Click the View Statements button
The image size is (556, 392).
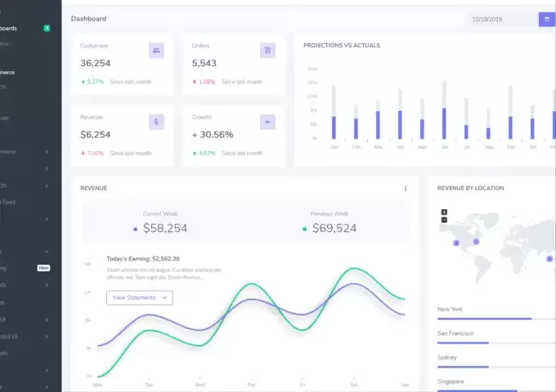(139, 298)
